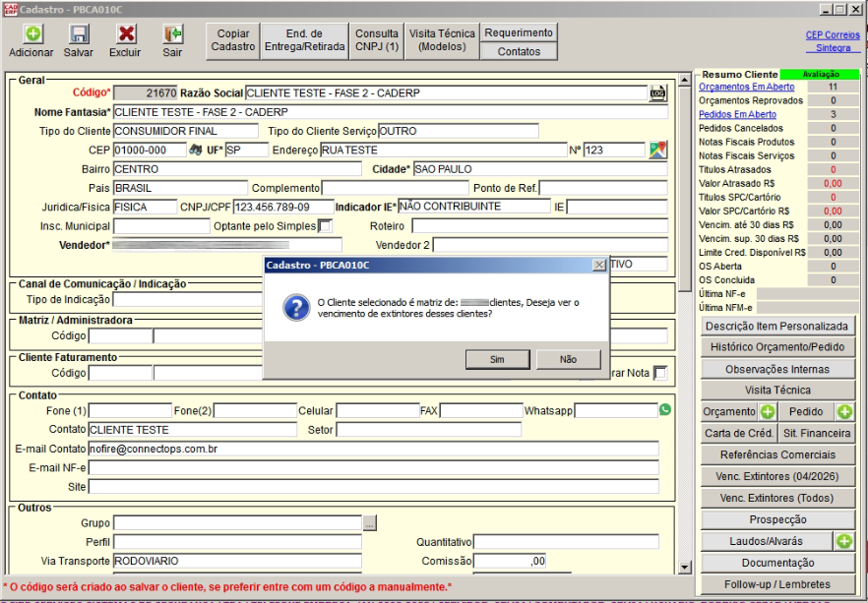Add new Pedido with green plus
The height and width of the screenshot is (603, 868).
click(844, 411)
